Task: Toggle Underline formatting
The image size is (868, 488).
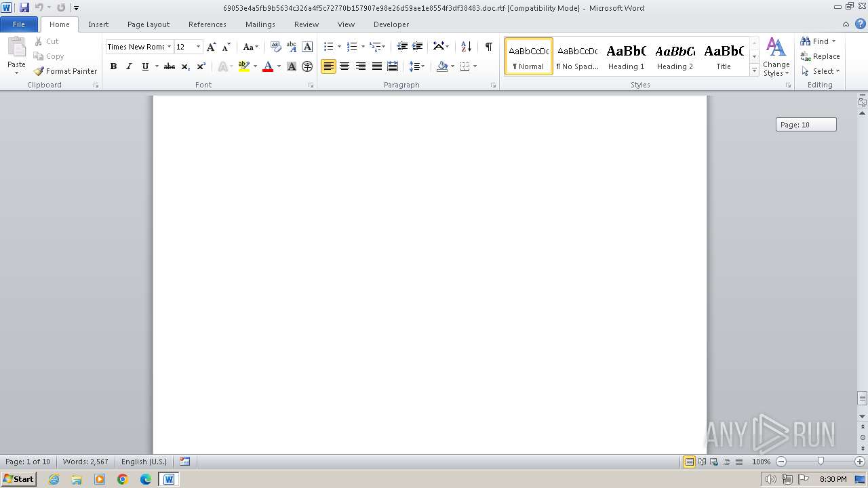Action: [x=144, y=66]
